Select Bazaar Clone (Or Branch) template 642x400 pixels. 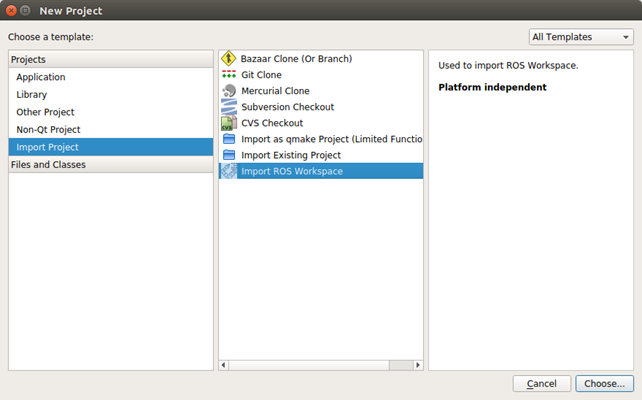[x=321, y=59]
